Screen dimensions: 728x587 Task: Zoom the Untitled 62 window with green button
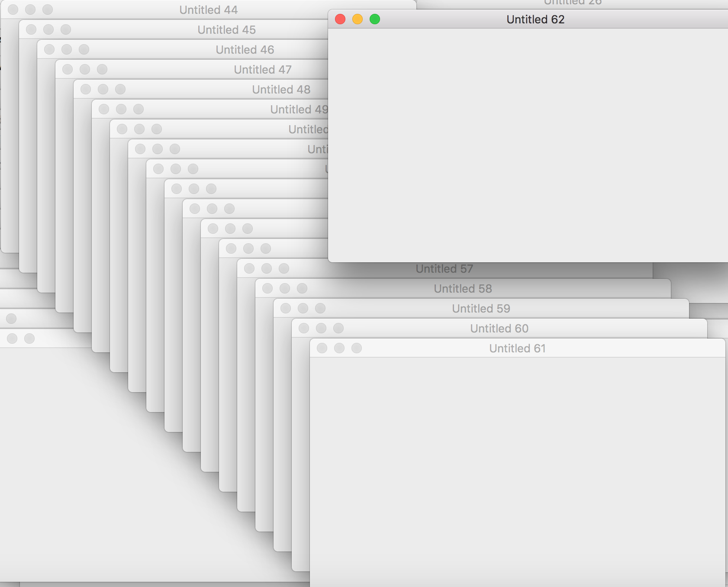coord(375,19)
